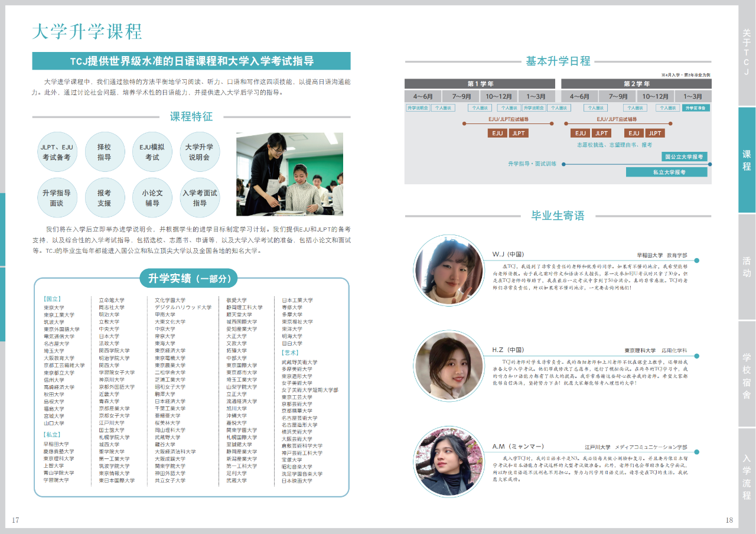Image resolution: width=756 pixels, height=534 pixels.
Task: Click the teal TCJ提供世界级水准 banner
Action: [x=191, y=61]
